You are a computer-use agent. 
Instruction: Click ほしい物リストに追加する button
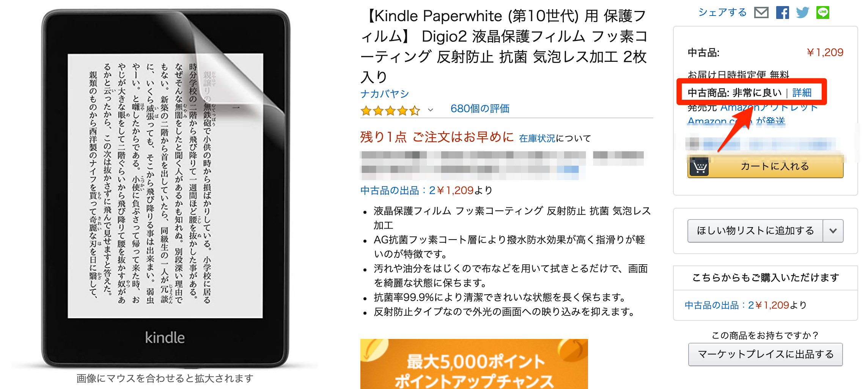pyautogui.click(x=755, y=231)
